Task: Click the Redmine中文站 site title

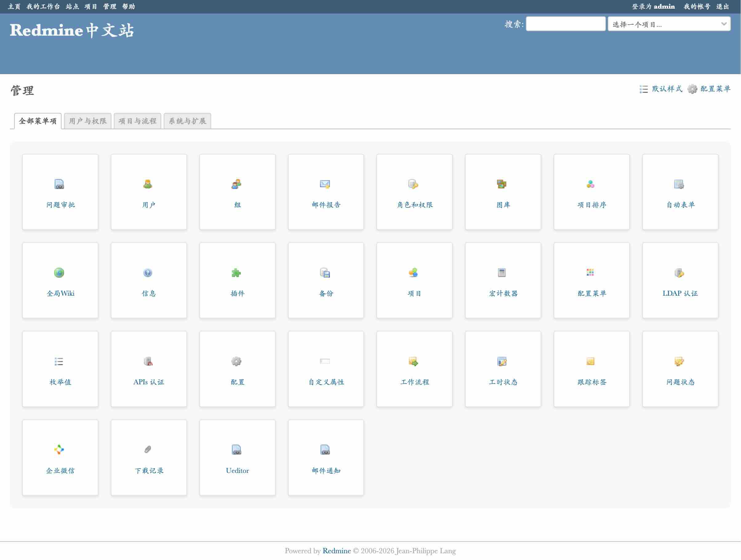Action: pyautogui.click(x=72, y=30)
